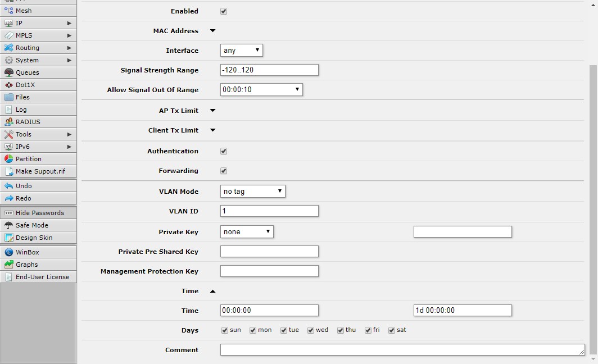The height and width of the screenshot is (364, 598).
Task: Open the Mesh panel
Action: tap(22, 10)
